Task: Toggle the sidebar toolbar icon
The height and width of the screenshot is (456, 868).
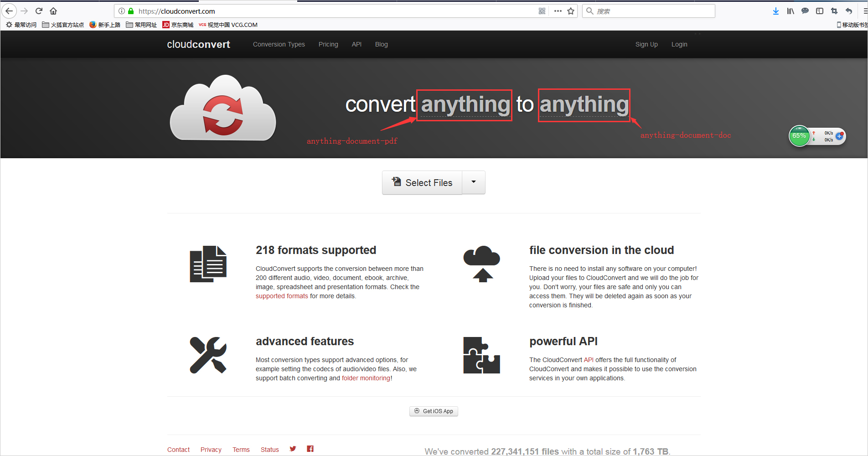Action: coord(820,11)
